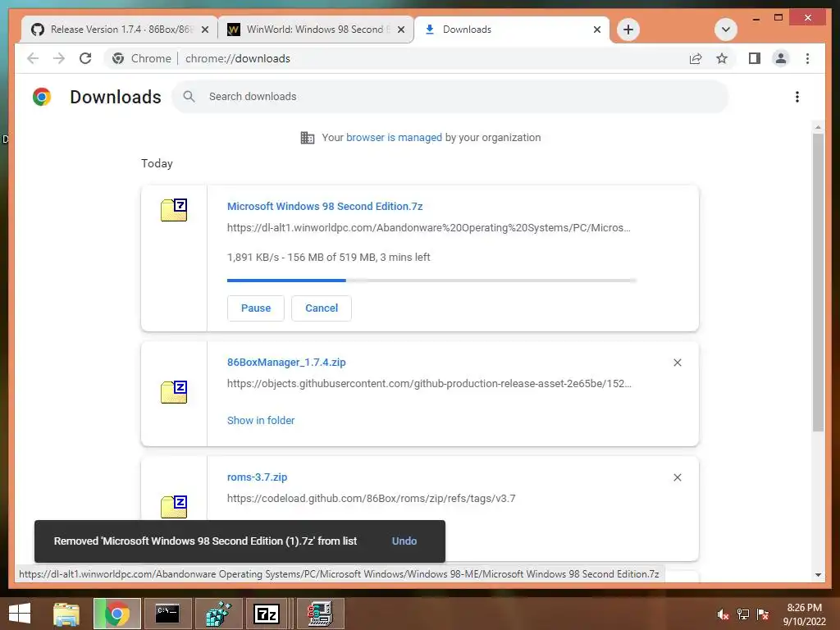Click the muted volume tray icon
The width and height of the screenshot is (840, 630).
point(724,614)
